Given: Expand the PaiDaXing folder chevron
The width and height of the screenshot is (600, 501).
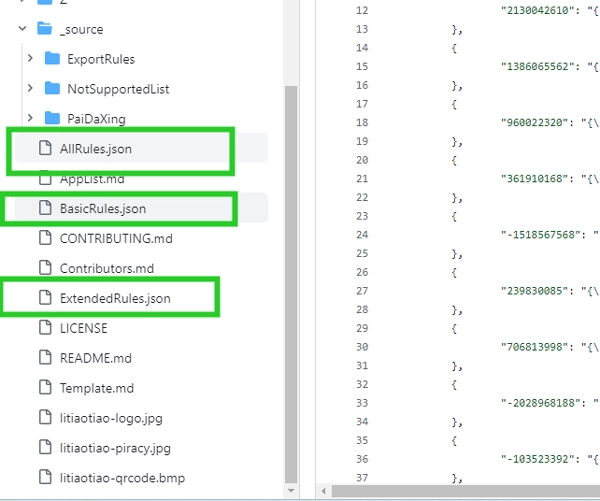Looking at the screenshot, I should tap(30, 119).
